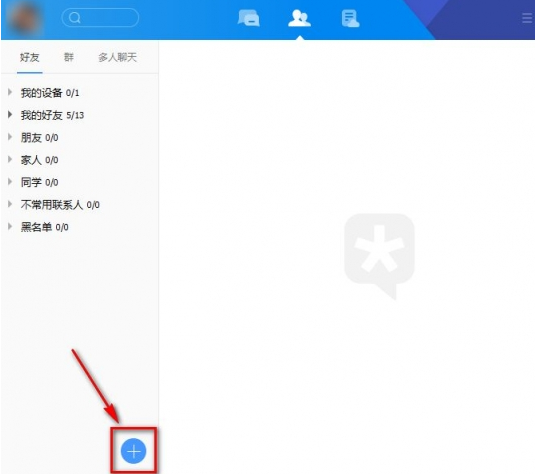Switch to the 多人聊天 tab
Viewport: 535px width, 474px height.
pos(117,57)
